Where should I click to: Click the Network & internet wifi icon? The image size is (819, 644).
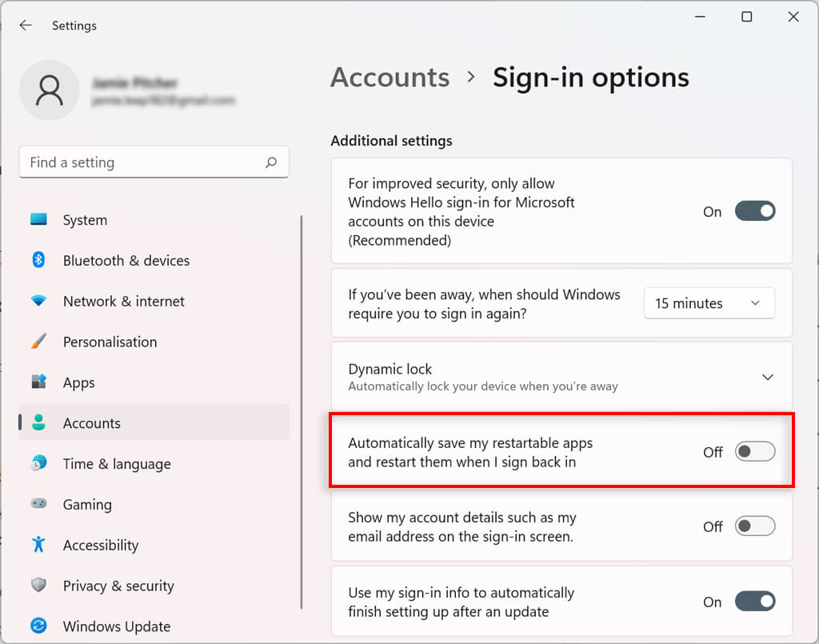point(38,302)
